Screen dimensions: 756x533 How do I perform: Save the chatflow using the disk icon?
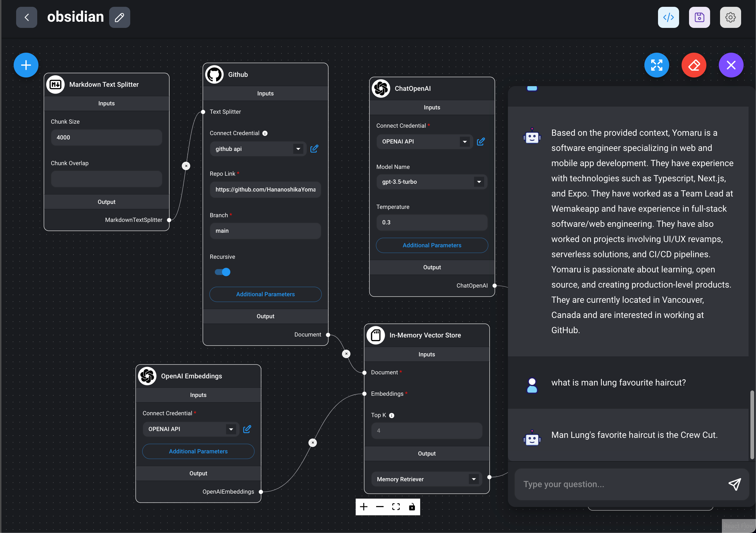(699, 17)
